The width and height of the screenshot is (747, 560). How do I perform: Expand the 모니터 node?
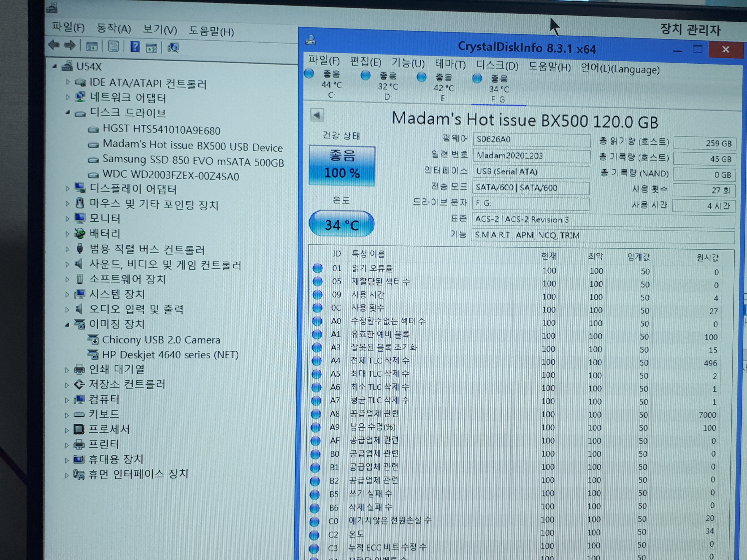click(68, 218)
